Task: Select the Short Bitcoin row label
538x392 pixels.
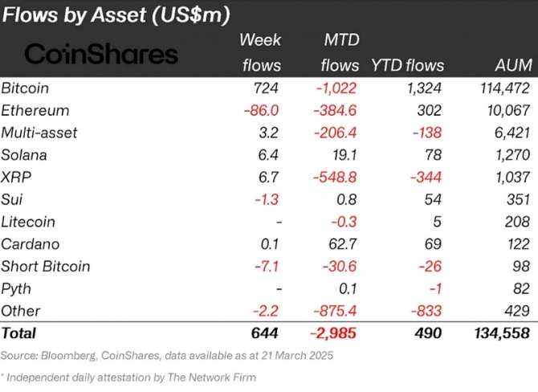Action: (x=46, y=266)
